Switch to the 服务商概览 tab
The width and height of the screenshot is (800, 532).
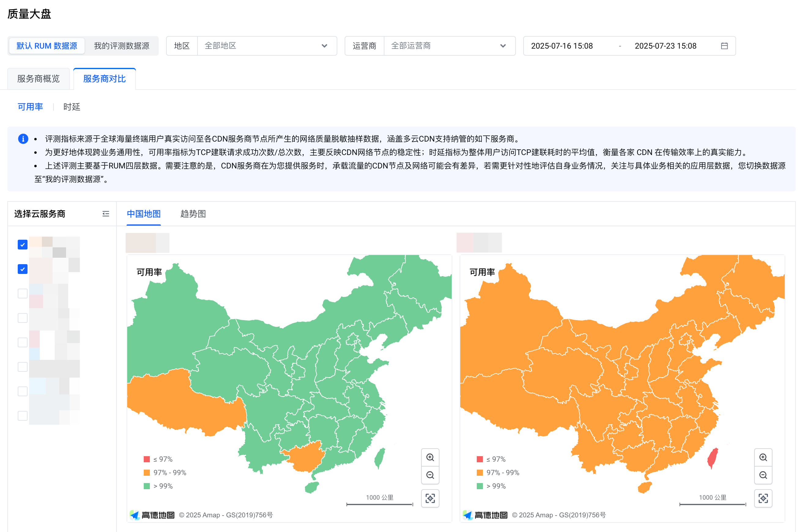[x=38, y=79]
